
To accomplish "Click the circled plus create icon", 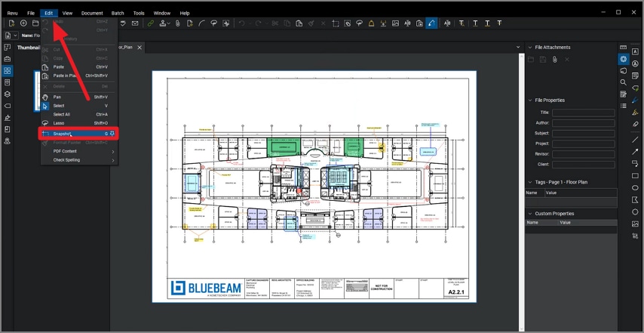I will 23,23.
